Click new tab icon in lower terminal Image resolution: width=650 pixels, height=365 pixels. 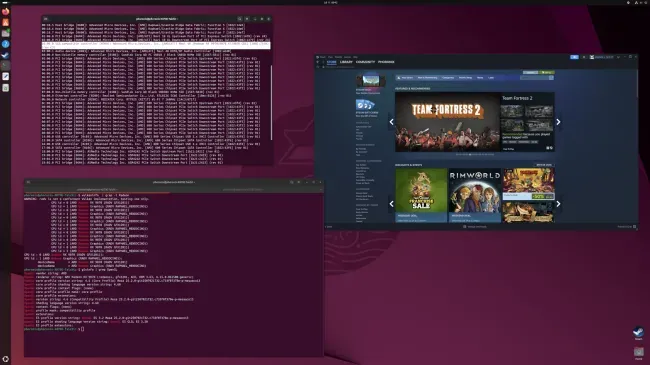(28, 182)
